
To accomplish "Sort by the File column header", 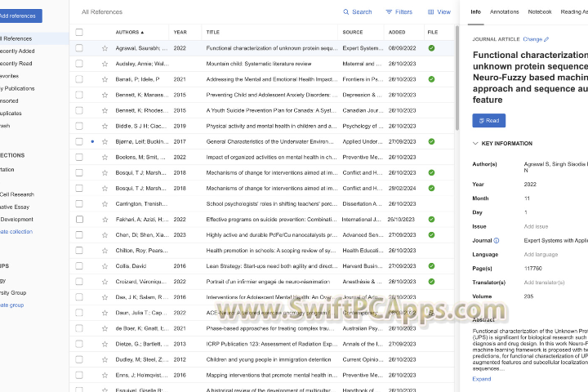I will pyautogui.click(x=432, y=33).
